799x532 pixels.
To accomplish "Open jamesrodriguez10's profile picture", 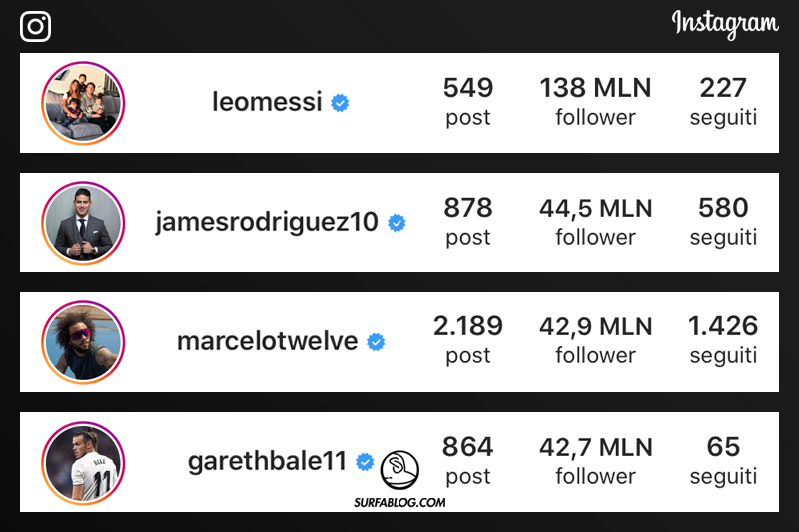I will point(83,223).
